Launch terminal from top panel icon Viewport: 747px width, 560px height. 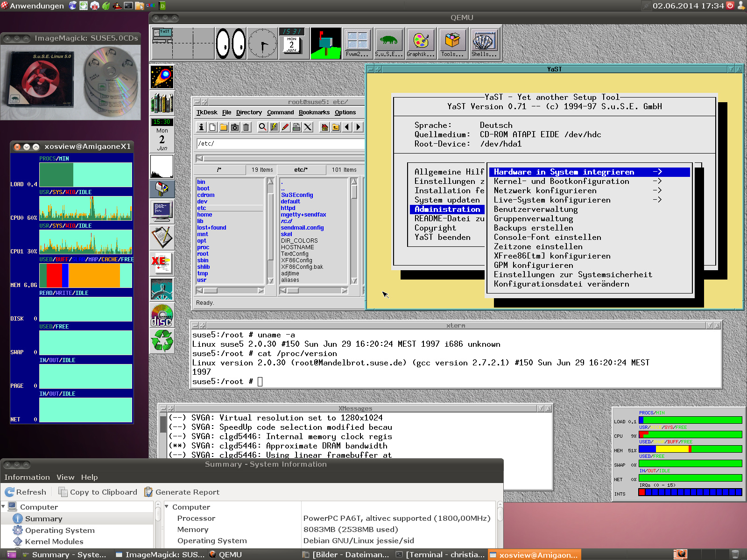coord(128,6)
